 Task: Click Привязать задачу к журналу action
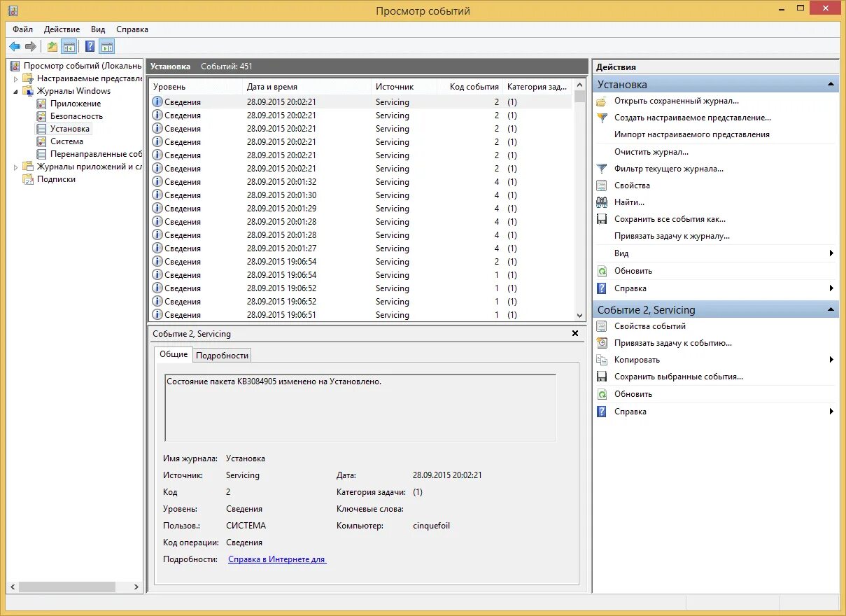[x=672, y=236]
